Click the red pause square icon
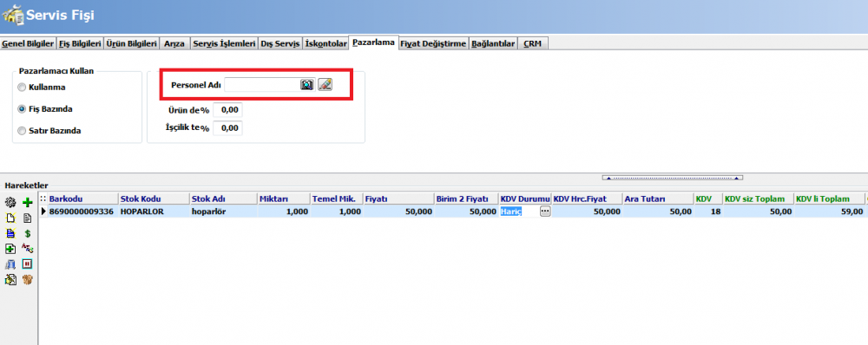The width and height of the screenshot is (868, 345). pyautogui.click(x=27, y=264)
